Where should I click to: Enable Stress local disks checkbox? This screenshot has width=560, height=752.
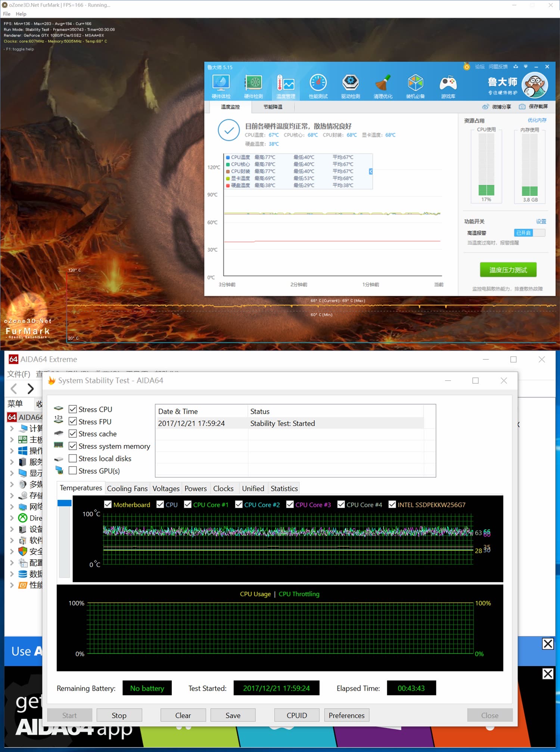point(73,458)
